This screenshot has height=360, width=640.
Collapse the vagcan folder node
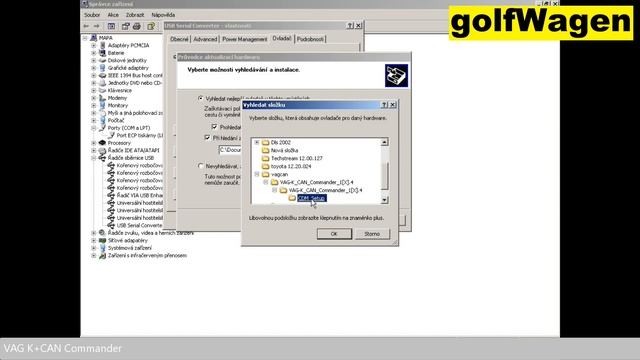257,174
